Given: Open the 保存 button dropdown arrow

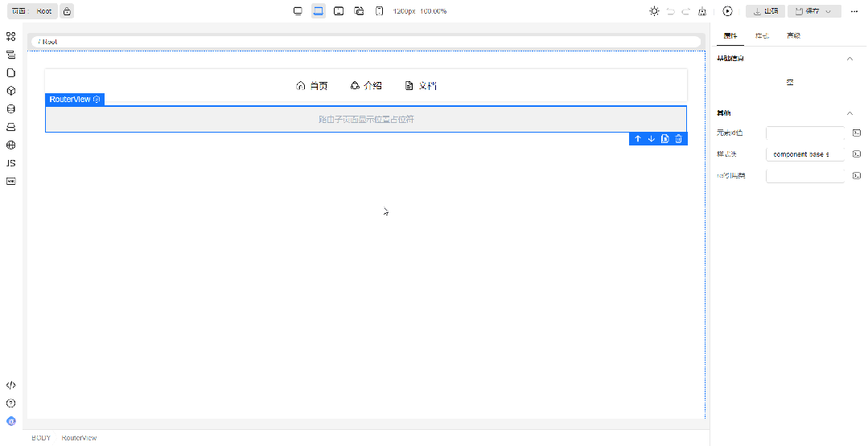Looking at the screenshot, I should point(829,11).
